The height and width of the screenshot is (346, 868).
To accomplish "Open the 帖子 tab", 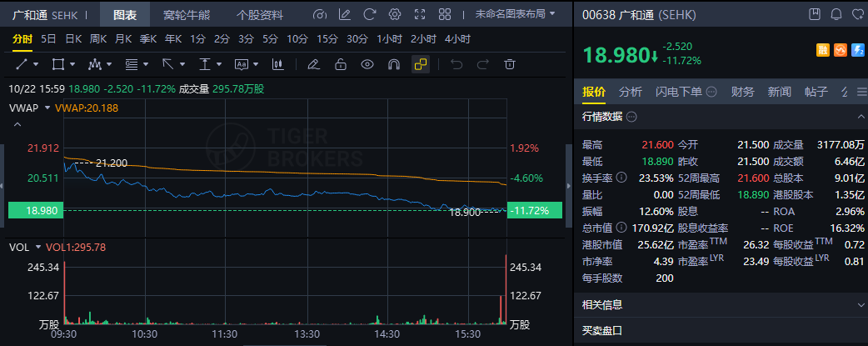I will tap(816, 92).
